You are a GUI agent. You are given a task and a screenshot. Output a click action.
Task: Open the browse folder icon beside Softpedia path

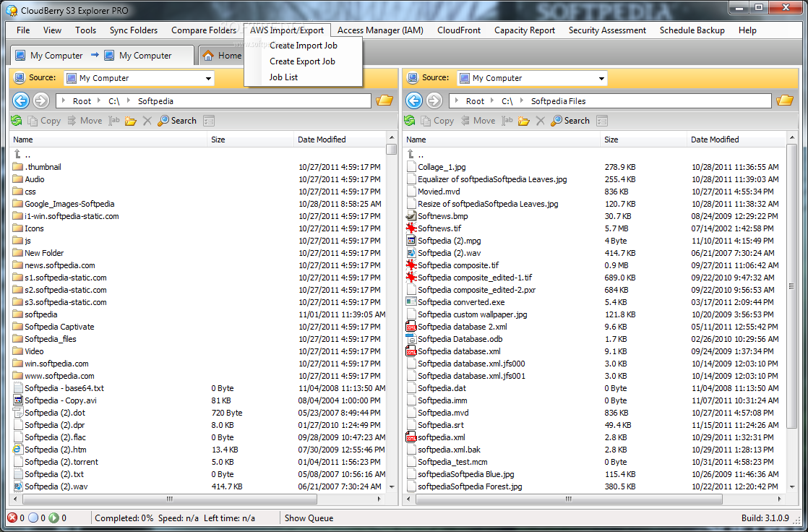point(384,100)
